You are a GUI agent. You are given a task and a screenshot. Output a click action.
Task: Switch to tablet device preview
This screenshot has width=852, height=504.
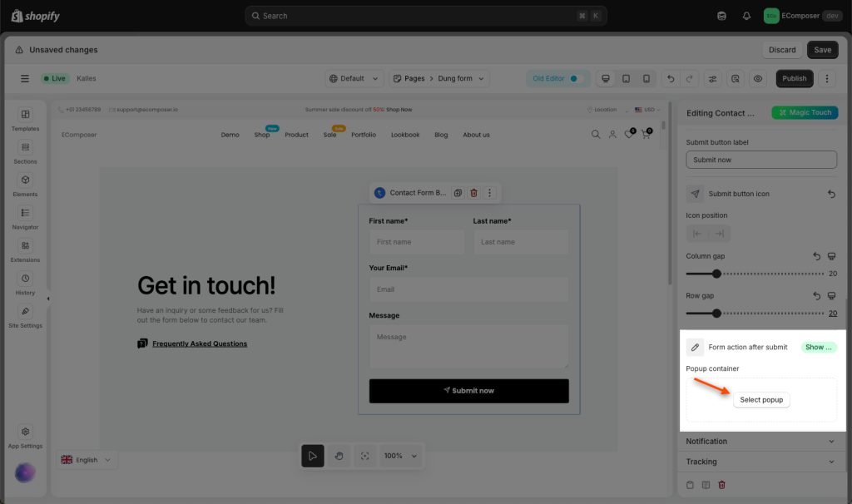(x=626, y=79)
